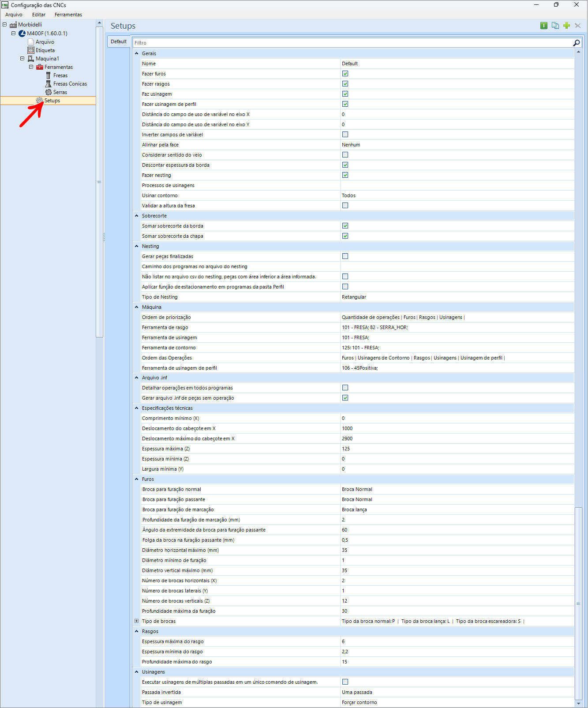Collapse the Sobrecorte section
The image size is (588, 708).
137,216
